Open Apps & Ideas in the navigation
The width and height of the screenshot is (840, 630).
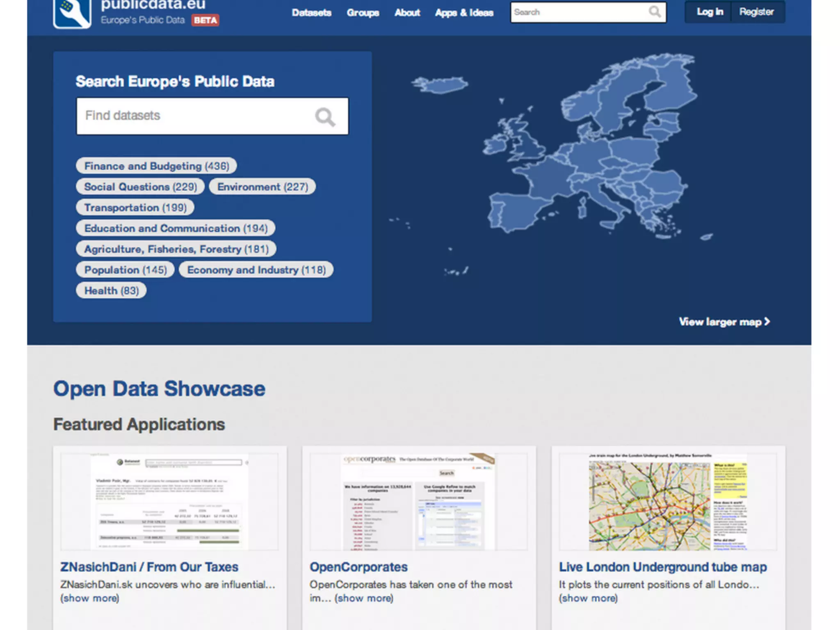click(x=464, y=13)
